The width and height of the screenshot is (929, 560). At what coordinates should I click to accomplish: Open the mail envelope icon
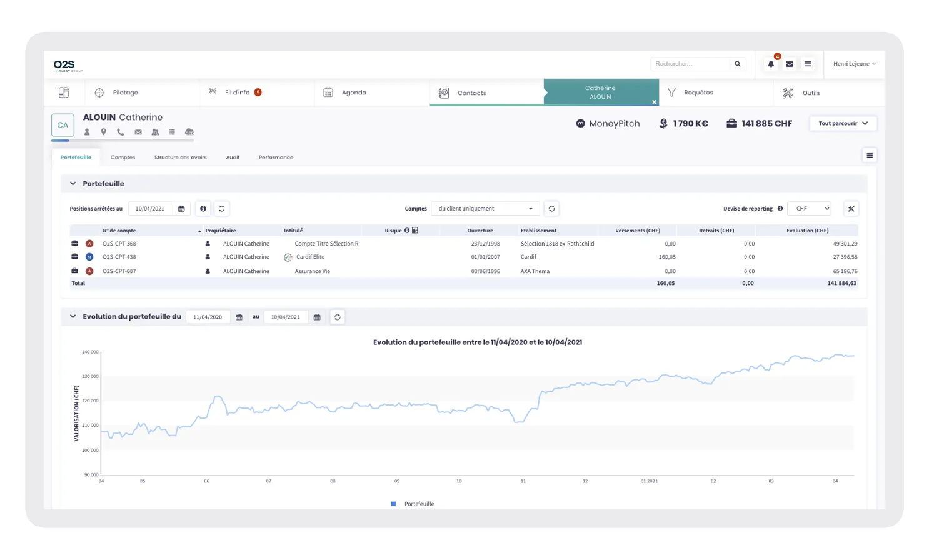point(790,64)
